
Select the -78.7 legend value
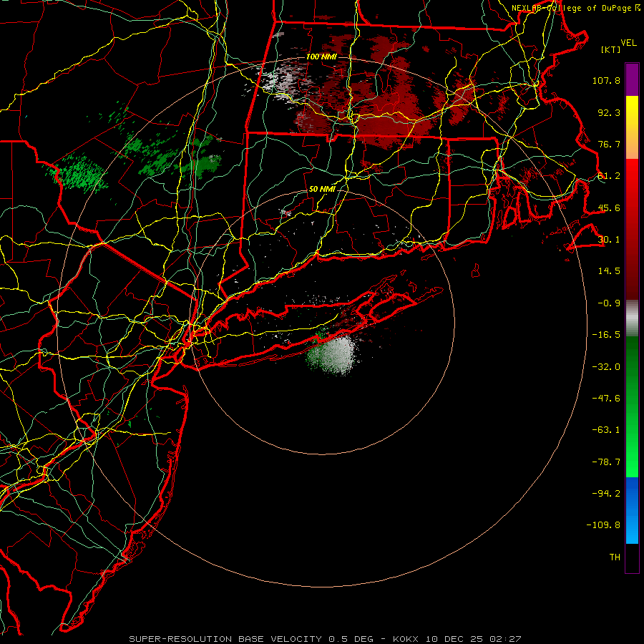606,462
